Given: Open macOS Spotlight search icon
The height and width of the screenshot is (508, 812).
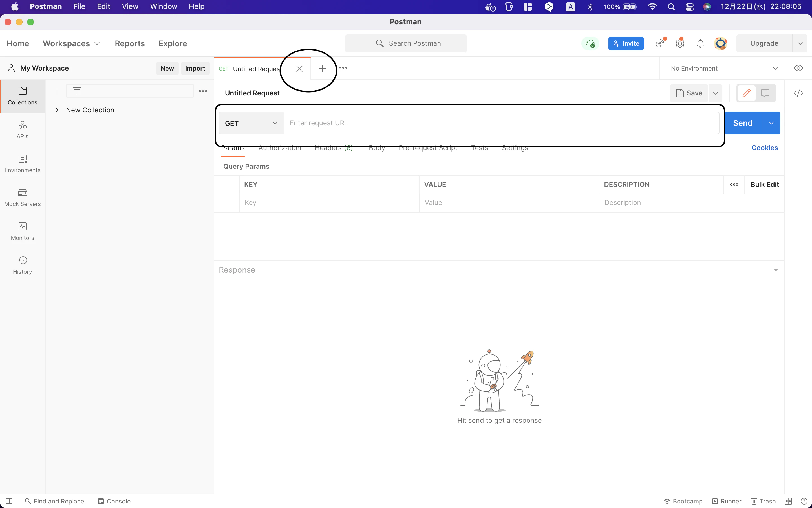Looking at the screenshot, I should click(671, 7).
